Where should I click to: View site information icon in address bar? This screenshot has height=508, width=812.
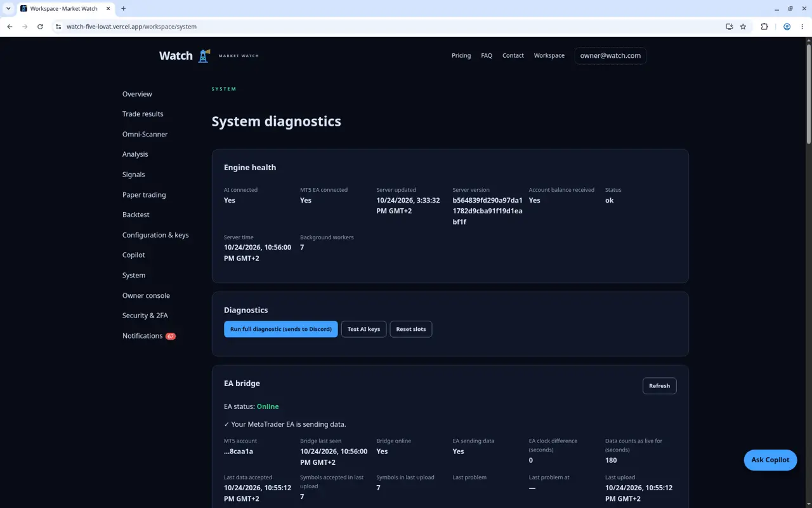click(58, 27)
